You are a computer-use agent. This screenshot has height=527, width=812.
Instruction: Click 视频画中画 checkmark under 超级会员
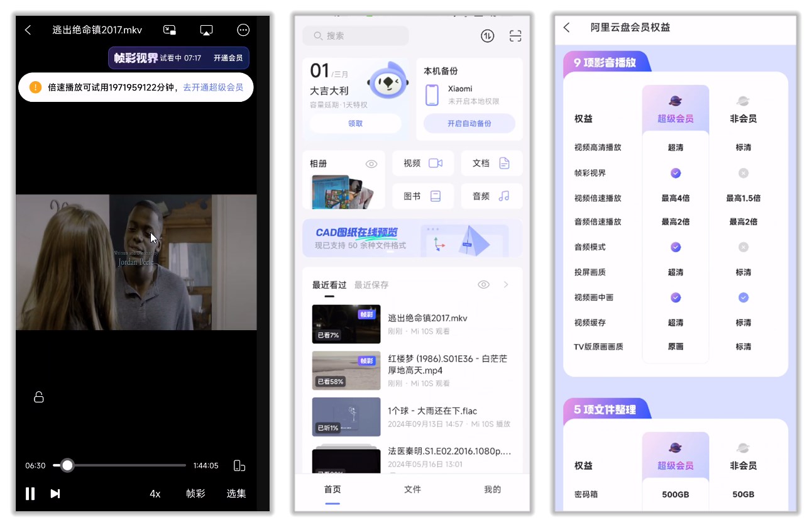676,297
